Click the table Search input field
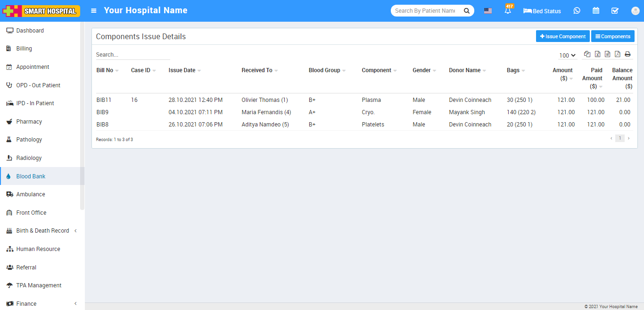 click(x=132, y=55)
